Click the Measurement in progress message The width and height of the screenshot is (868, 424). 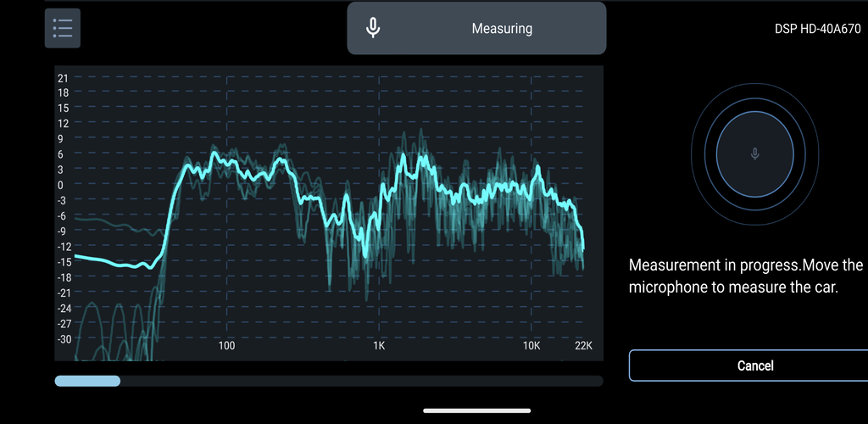tap(746, 276)
